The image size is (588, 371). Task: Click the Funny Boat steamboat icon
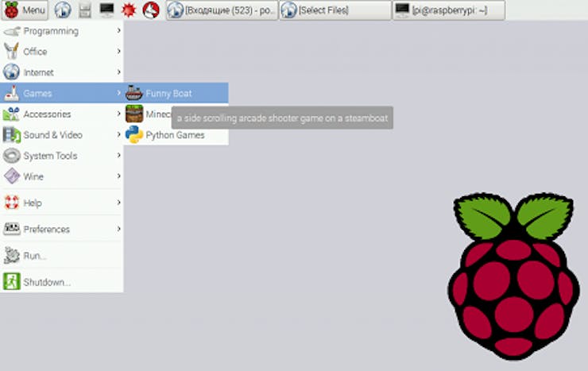(x=133, y=93)
